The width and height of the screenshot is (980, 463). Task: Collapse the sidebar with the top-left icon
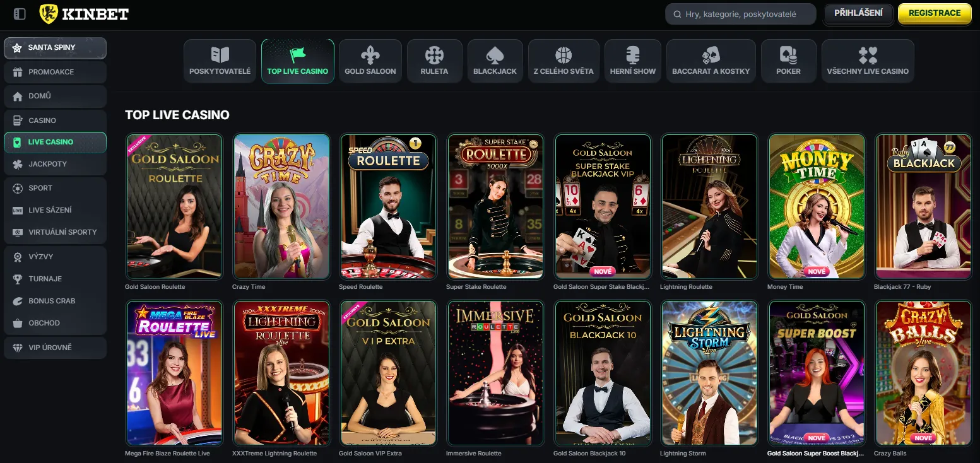[x=19, y=13]
